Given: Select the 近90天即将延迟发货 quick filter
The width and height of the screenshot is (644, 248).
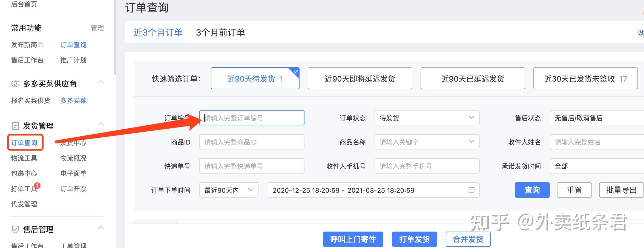Looking at the screenshot, I should pos(360,78).
